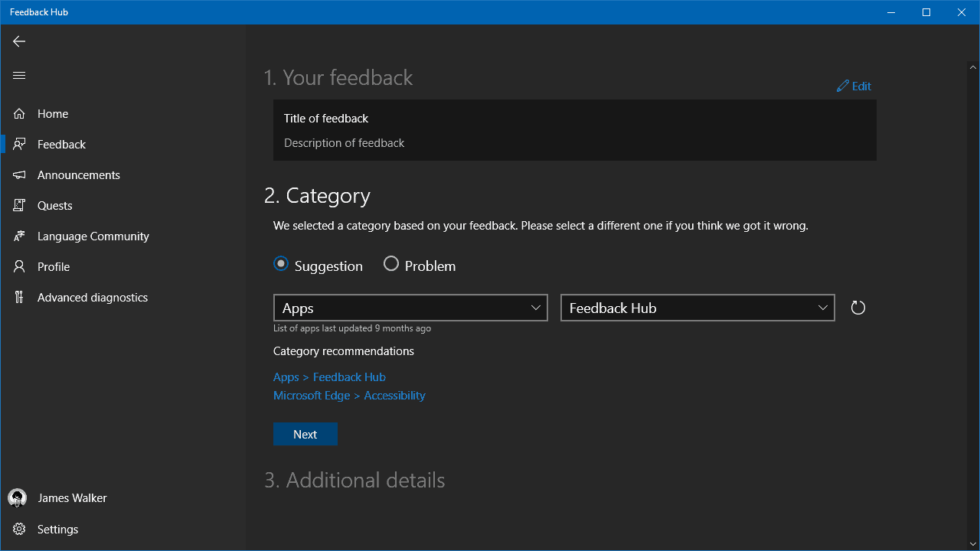Click the scrollbar down arrow
Viewport: 980px width, 551px height.
(x=973, y=544)
